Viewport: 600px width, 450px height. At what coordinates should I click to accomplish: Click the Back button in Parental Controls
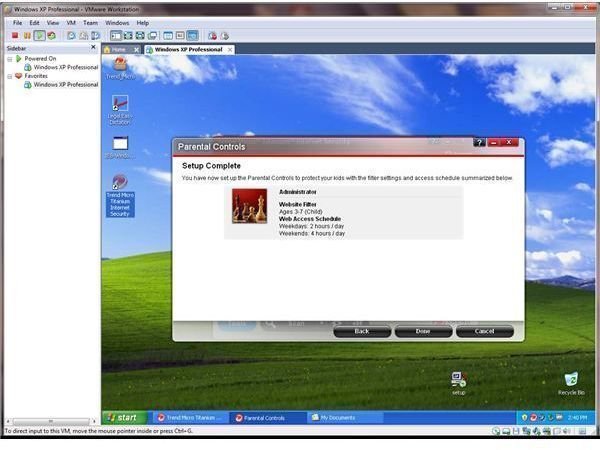[x=362, y=331]
